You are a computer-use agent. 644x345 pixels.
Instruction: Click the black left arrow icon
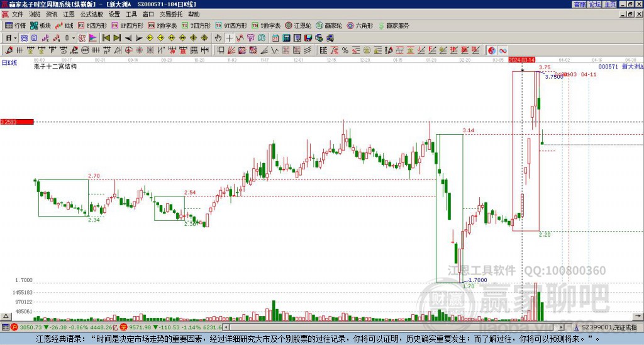[128, 38]
